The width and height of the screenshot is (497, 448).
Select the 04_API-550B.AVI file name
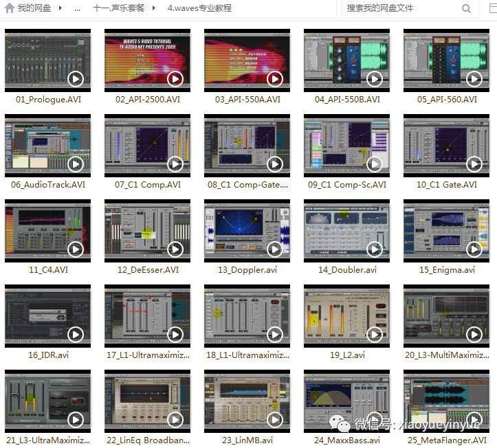point(347,100)
